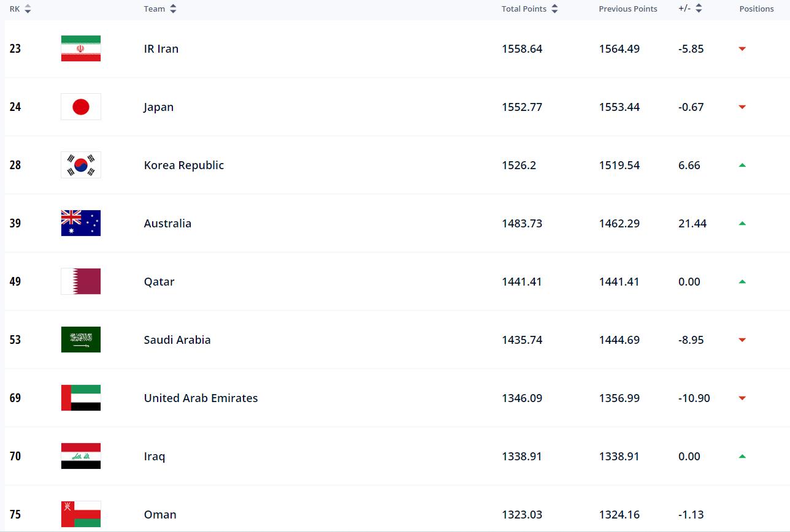Viewport: 790px width, 532px height.
Task: Click the Positions column header
Action: pos(756,9)
